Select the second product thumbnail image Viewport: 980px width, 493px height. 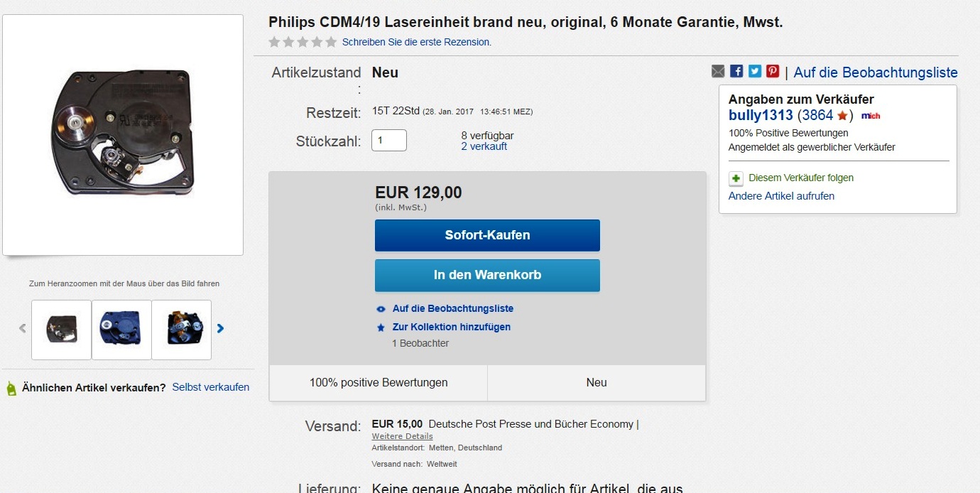tap(121, 330)
